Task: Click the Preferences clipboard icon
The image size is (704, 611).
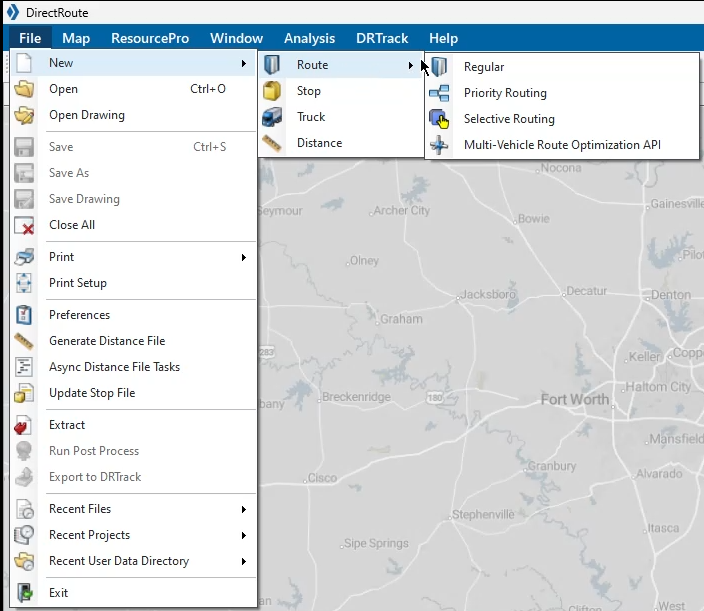Action: tap(24, 315)
